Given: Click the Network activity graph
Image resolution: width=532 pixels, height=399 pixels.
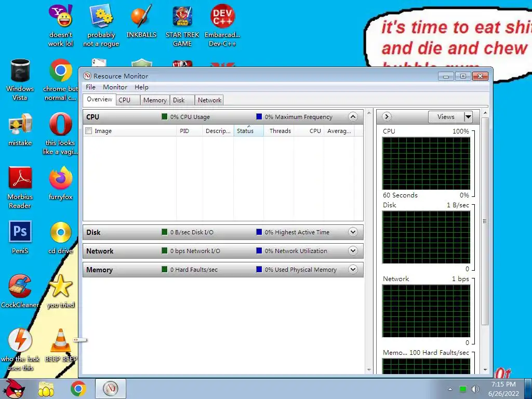Looking at the screenshot, I should tap(426, 311).
